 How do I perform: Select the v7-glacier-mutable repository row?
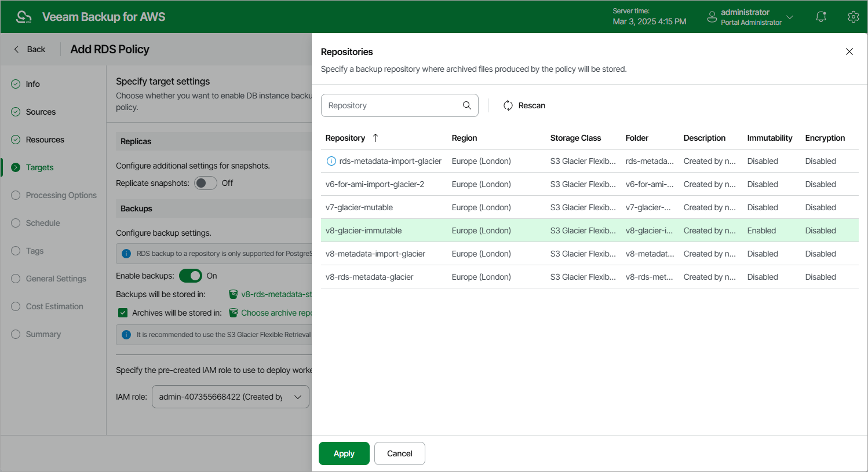pos(359,207)
